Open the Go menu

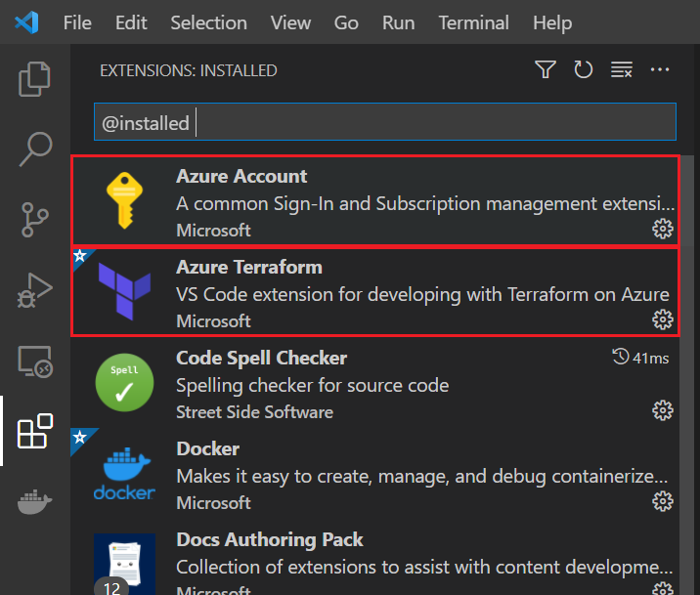(346, 22)
